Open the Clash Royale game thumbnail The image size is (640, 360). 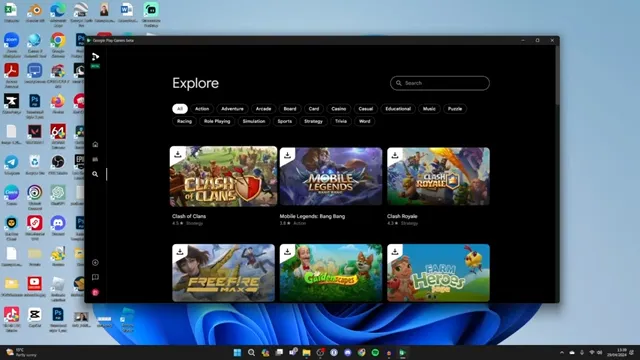(x=438, y=176)
